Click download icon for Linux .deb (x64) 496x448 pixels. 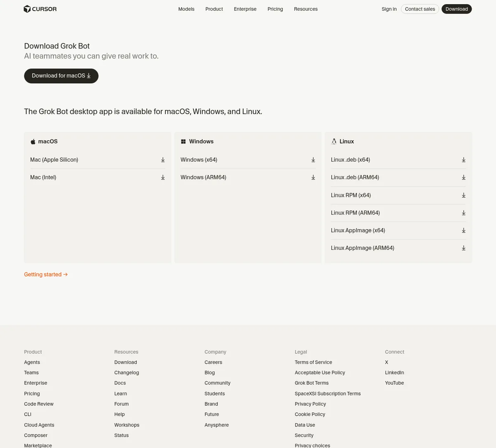[464, 160]
